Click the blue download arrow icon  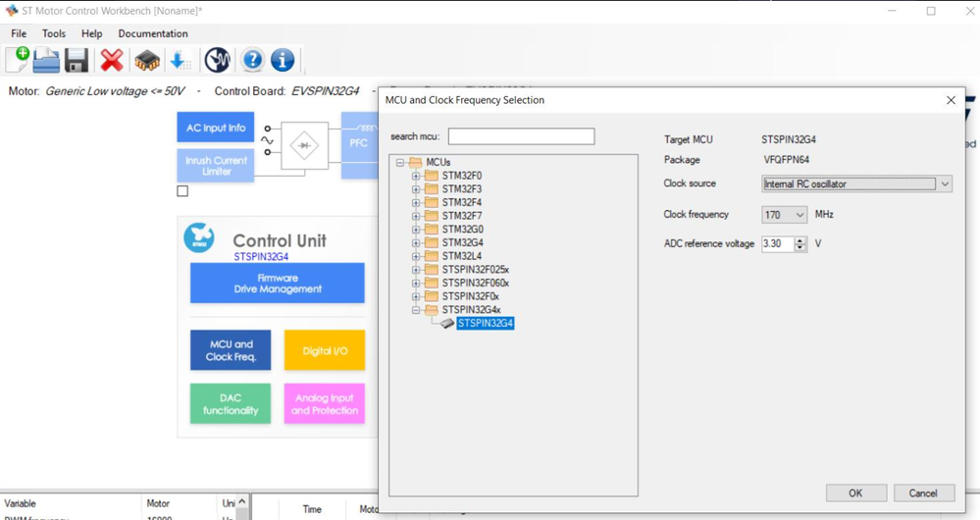[180, 61]
